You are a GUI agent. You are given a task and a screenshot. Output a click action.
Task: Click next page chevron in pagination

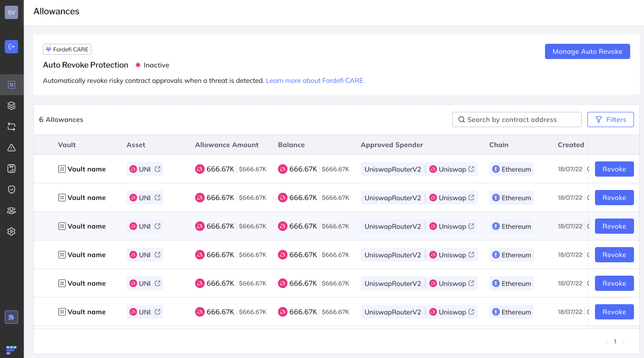coord(624,341)
